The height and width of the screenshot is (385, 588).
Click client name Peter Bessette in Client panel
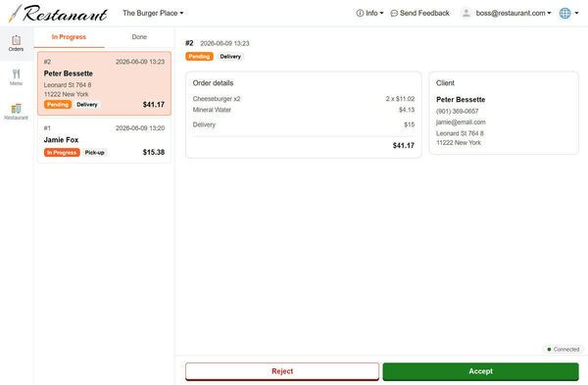pyautogui.click(x=461, y=100)
